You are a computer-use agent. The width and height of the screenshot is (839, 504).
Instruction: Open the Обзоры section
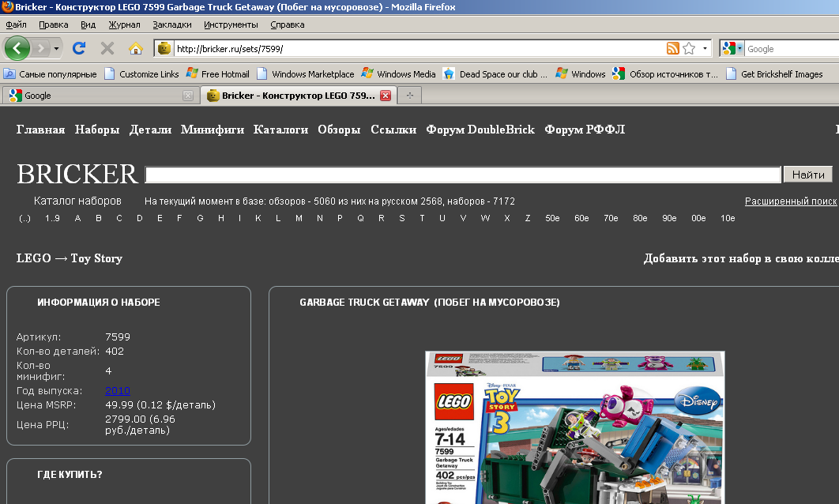pos(339,130)
